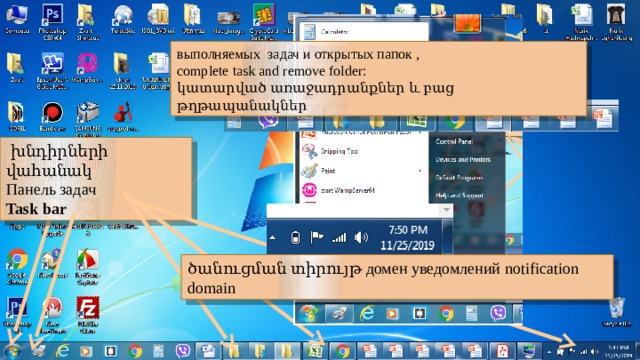Open the SAMSUNG printer desktop shortcut
Viewport: 640px width, 360px height.
(88, 118)
